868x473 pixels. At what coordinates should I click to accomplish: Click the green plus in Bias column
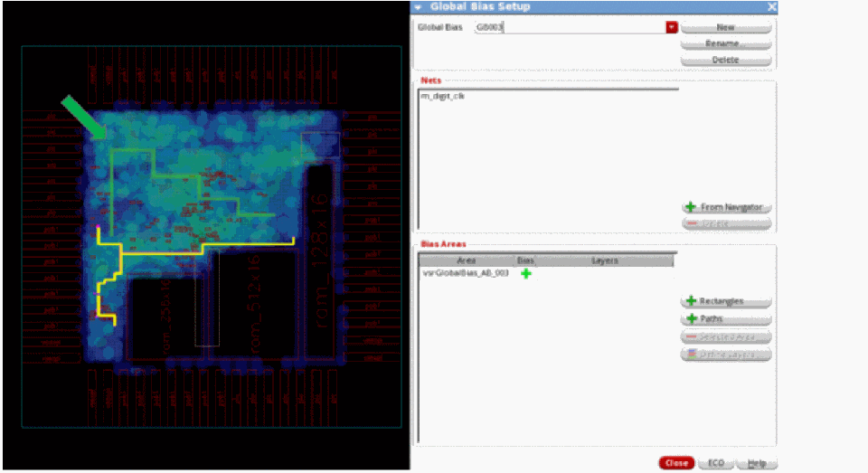526,273
